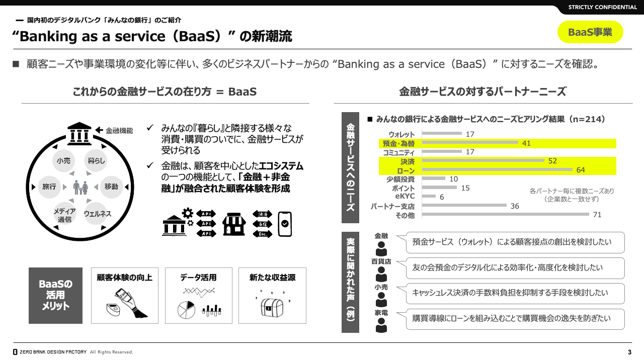The height and width of the screenshot is (362, 644).
Task: Click the bank building icon atop the circle
Action: click(x=80, y=133)
